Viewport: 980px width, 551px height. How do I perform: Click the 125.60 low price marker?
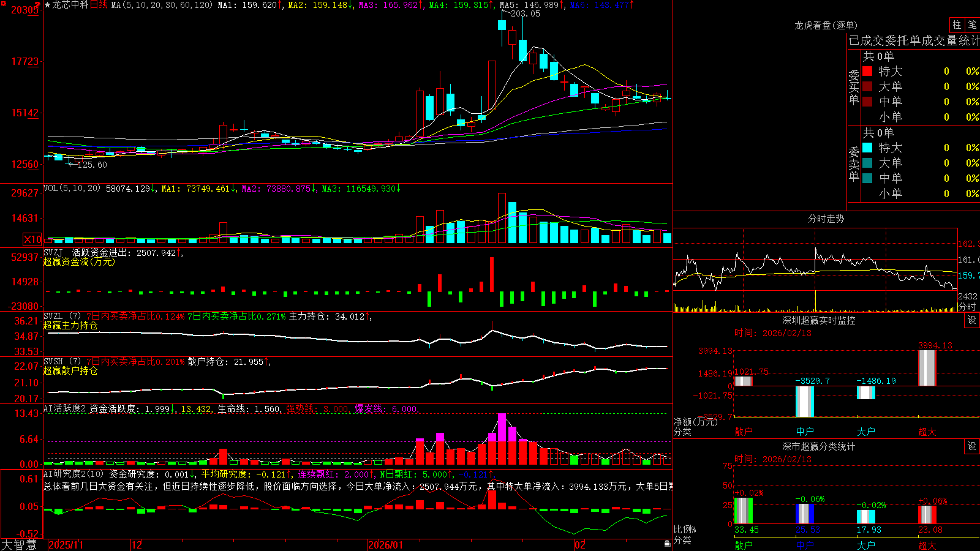tap(92, 164)
